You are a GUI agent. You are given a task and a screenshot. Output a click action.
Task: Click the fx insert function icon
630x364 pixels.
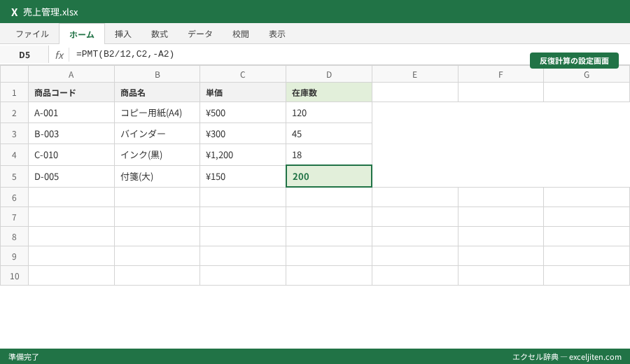coord(59,55)
